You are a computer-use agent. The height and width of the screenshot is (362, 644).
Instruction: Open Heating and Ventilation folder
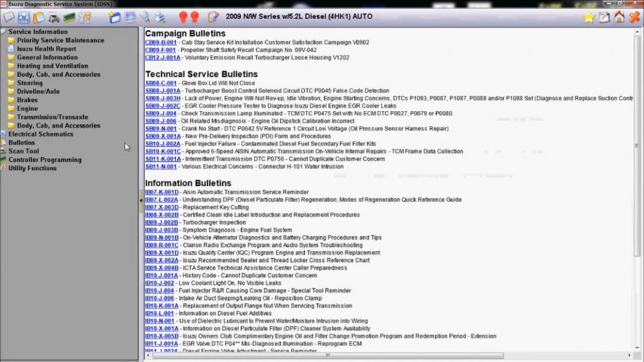point(53,66)
